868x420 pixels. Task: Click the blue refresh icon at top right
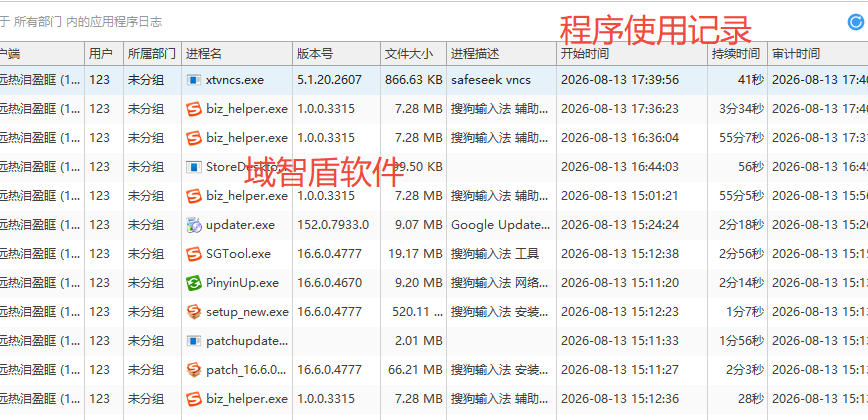855,22
